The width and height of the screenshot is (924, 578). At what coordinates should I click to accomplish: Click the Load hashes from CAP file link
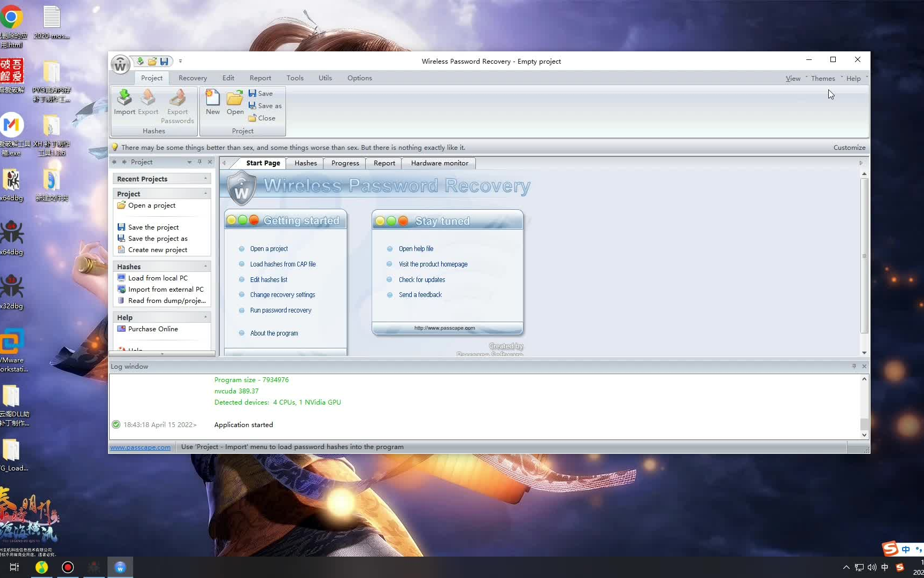tap(283, 264)
